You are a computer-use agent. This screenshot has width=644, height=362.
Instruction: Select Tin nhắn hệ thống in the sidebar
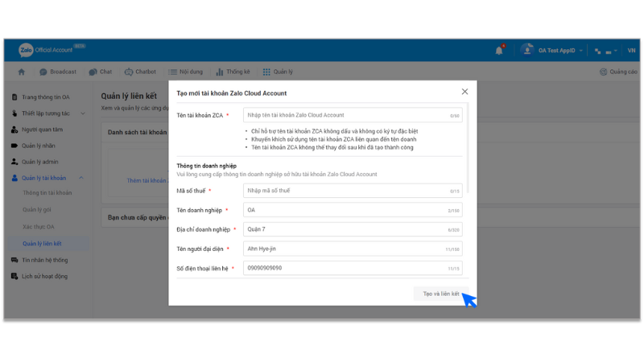(x=45, y=260)
